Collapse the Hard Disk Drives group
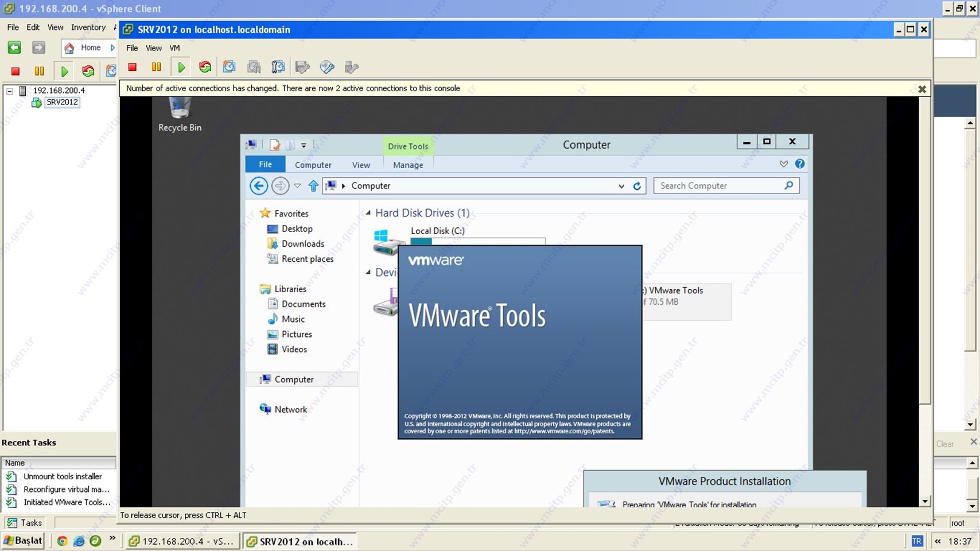The image size is (980, 551). coord(368,213)
